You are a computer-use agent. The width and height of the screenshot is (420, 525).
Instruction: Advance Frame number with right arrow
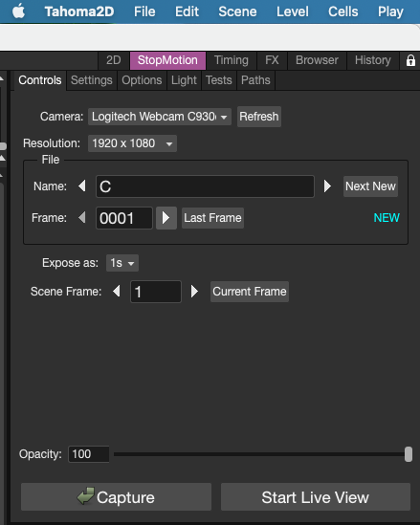click(166, 218)
